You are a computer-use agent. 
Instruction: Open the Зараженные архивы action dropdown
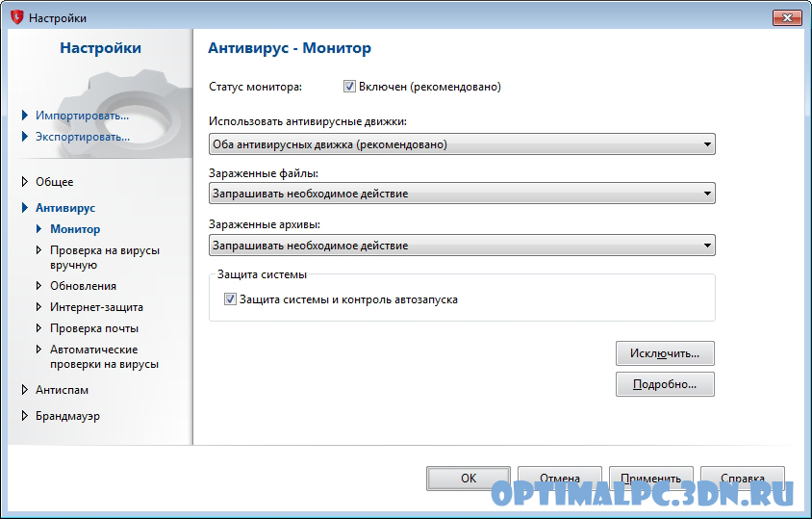point(462,246)
